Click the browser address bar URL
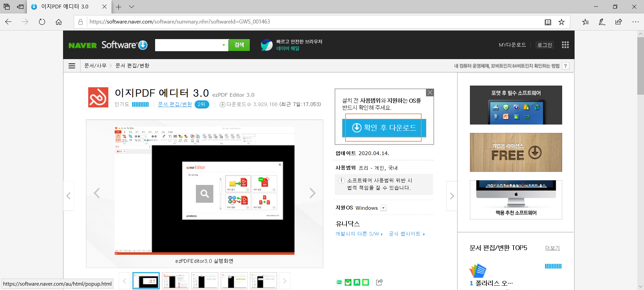 180,22
